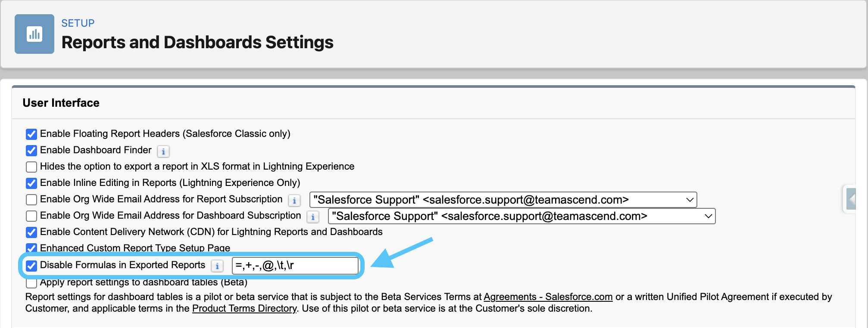This screenshot has width=868, height=328.
Task: Click info icon next to Enable Dashboard Finder
Action: [163, 152]
